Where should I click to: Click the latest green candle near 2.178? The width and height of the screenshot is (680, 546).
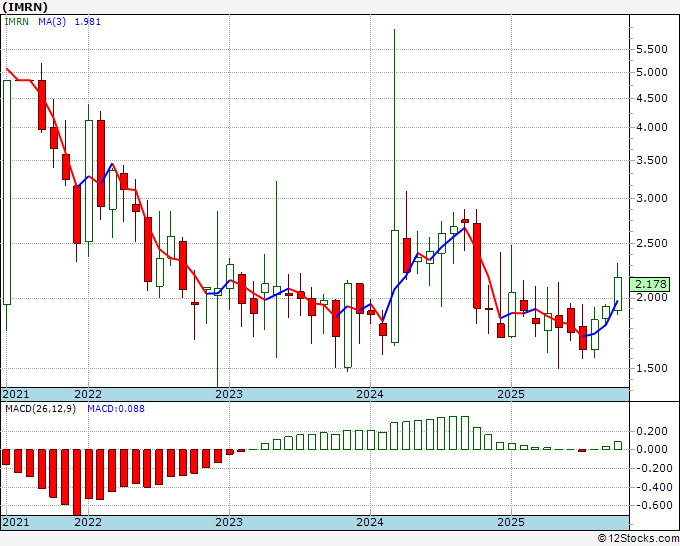(618, 294)
